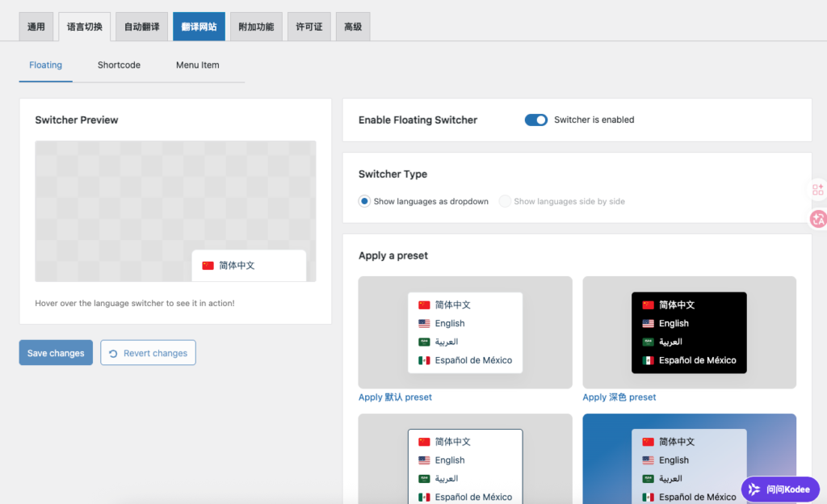This screenshot has height=504, width=827.
Task: Click the 翻译网站 tab button
Action: [x=199, y=27]
